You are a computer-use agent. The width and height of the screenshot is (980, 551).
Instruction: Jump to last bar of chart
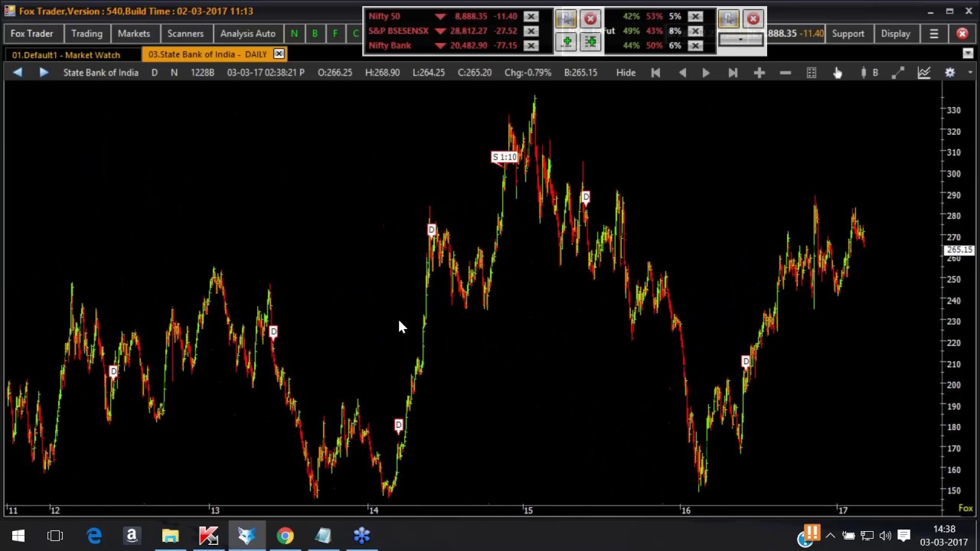(x=733, y=73)
